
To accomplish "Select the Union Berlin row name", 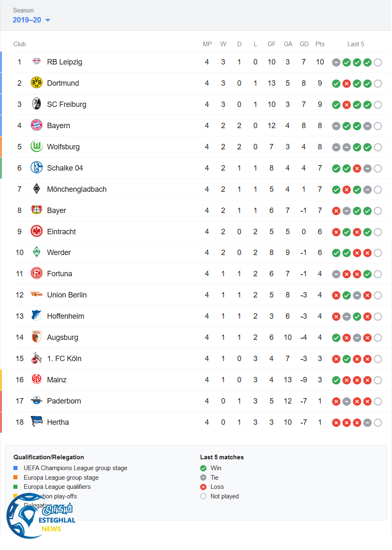I will (67, 295).
